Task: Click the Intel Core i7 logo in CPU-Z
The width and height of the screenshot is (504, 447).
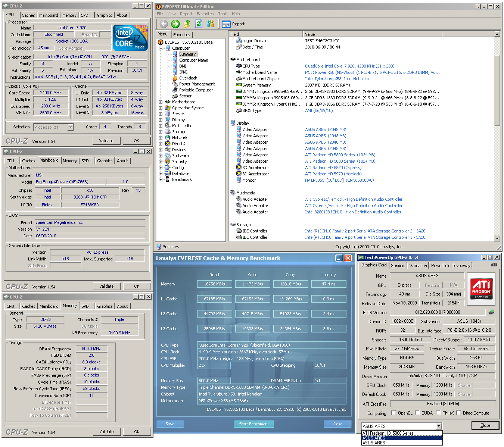Action: 130,38
